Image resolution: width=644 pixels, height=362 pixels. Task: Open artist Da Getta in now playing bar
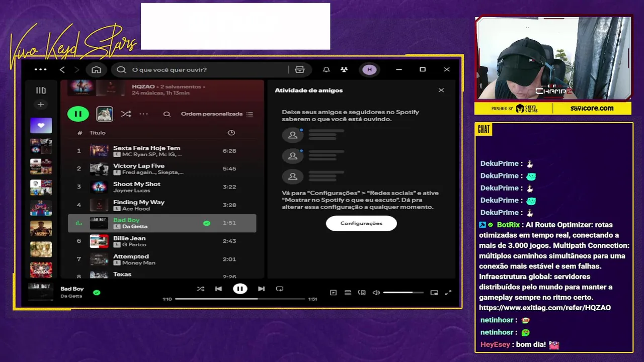(x=71, y=296)
